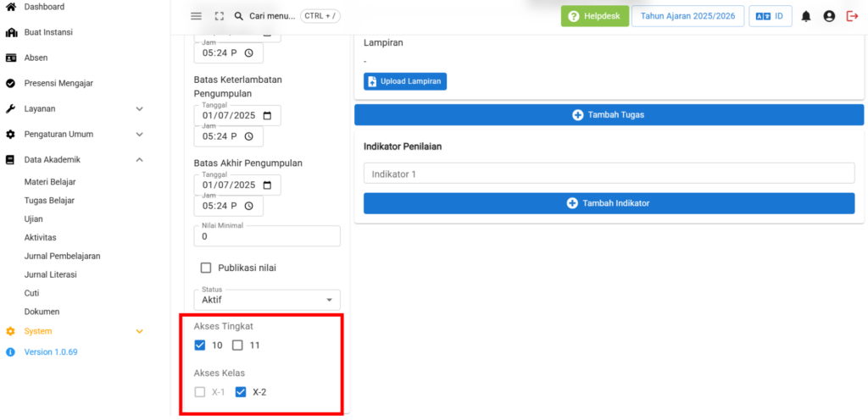Toggle fullscreen mode icon

click(220, 16)
